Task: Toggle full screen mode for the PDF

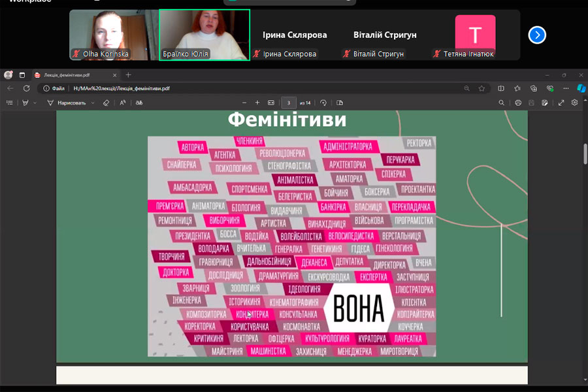Action: (561, 103)
